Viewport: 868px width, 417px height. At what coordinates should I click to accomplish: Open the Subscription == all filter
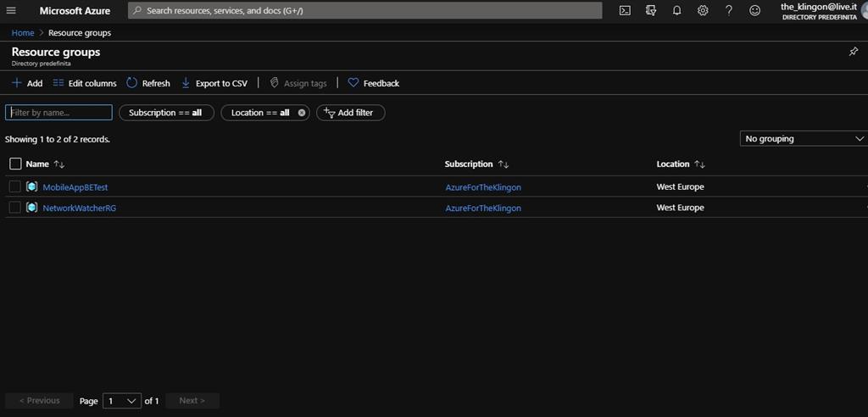166,113
